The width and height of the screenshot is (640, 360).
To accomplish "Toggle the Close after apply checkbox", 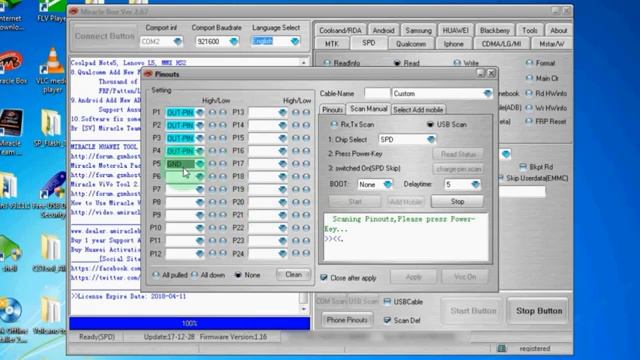I will (324, 278).
